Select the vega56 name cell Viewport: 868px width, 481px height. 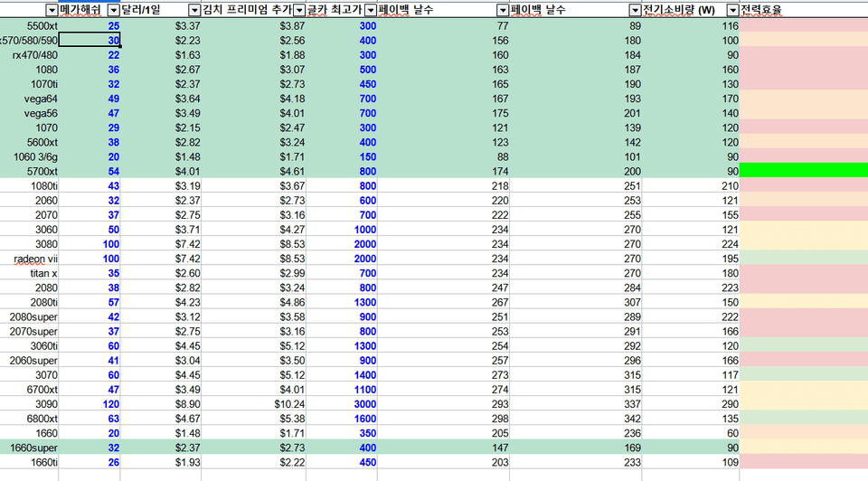[x=29, y=113]
